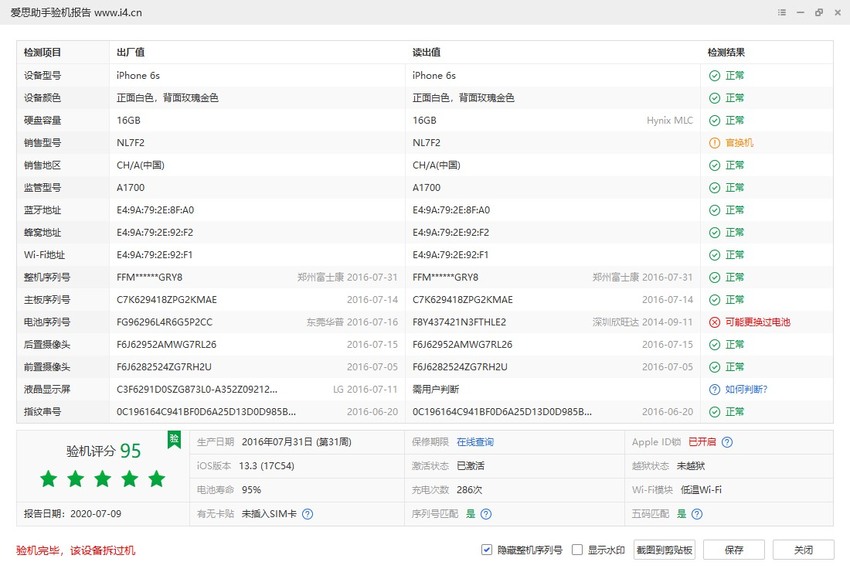This screenshot has height=579, width=850.
Task: Click help icon next to 序列号匹配
Action: click(x=486, y=514)
